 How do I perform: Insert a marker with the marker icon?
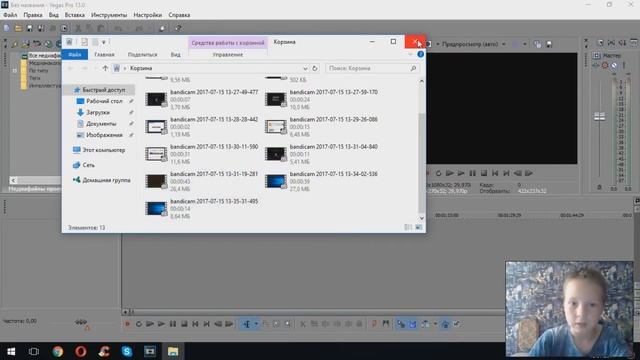pos(374,324)
